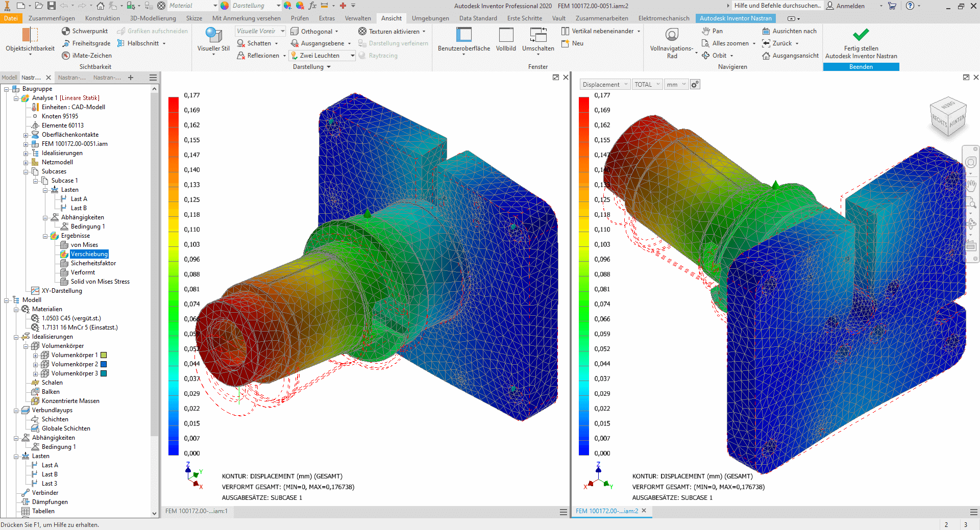Select Last A under Subcase Lasten

[79, 199]
